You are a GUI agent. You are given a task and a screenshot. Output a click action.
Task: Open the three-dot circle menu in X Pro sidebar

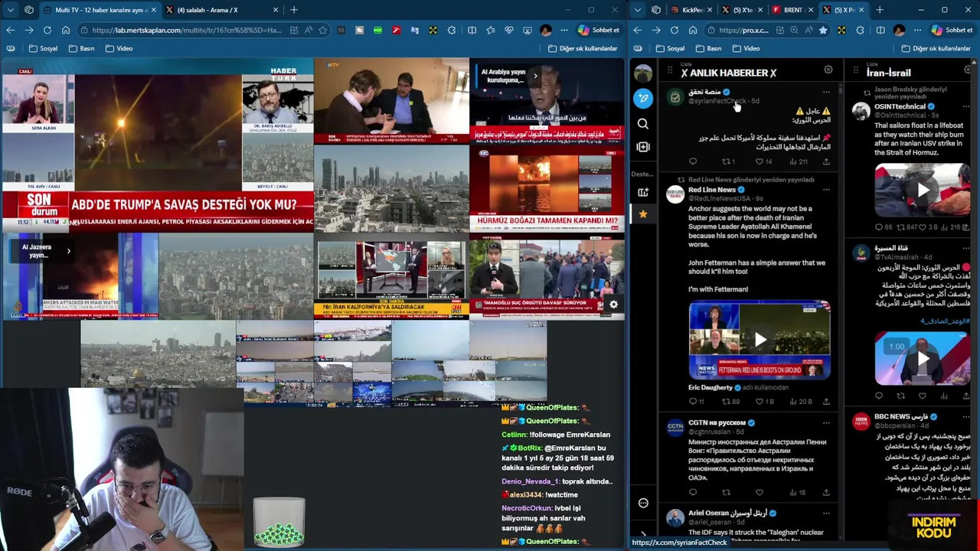tap(643, 503)
